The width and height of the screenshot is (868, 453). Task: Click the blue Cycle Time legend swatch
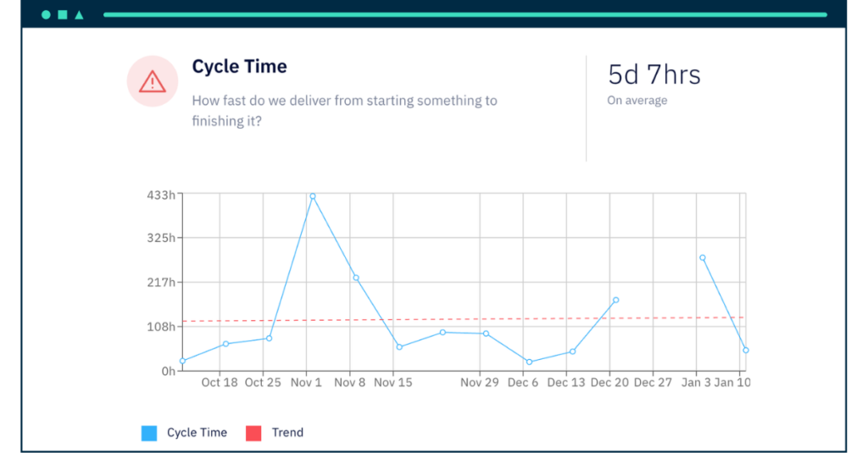[x=149, y=433]
